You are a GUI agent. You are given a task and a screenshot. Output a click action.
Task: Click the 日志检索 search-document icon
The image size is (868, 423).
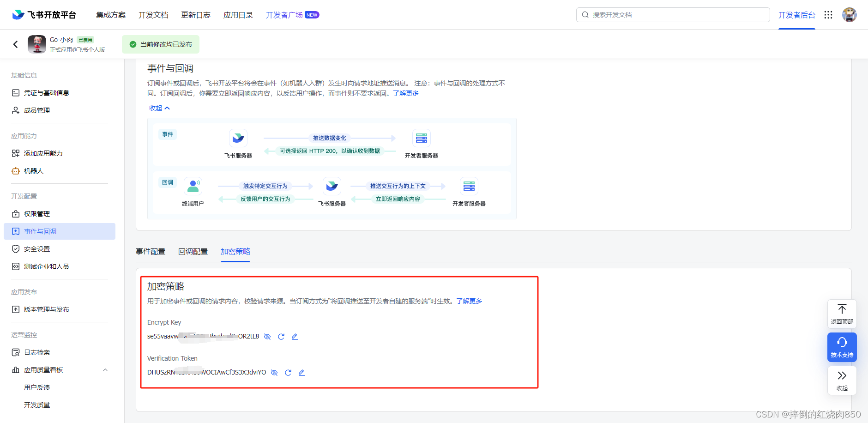point(16,352)
